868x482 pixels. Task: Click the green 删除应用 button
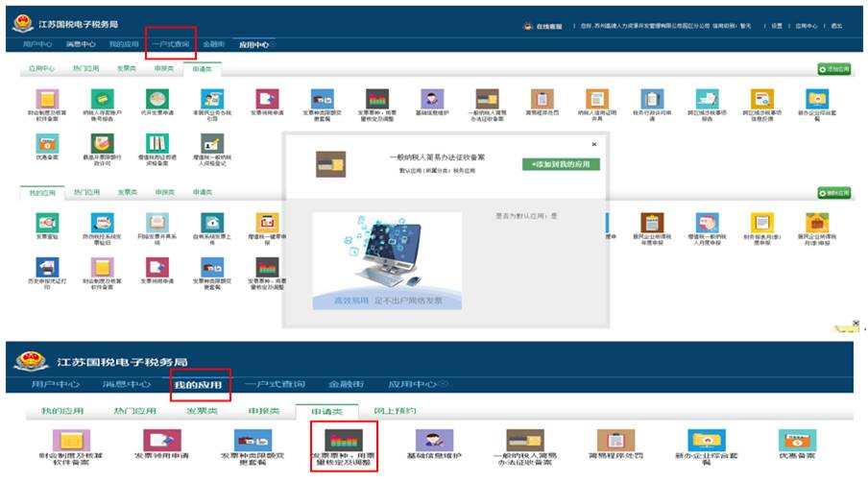click(833, 193)
